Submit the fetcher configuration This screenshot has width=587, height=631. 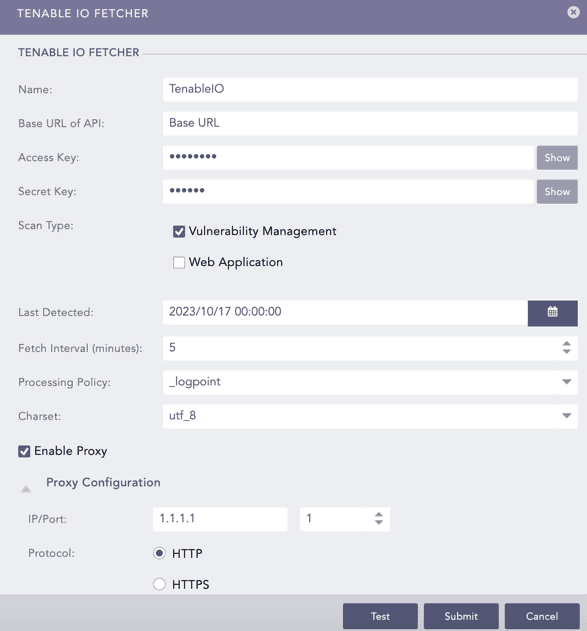click(x=461, y=616)
